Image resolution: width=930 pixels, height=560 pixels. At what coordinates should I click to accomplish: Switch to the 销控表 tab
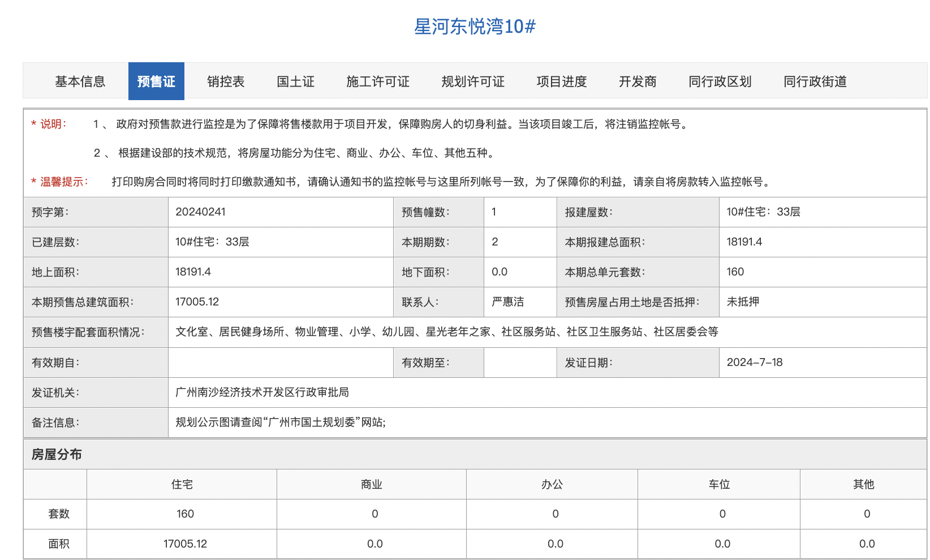coord(226,81)
